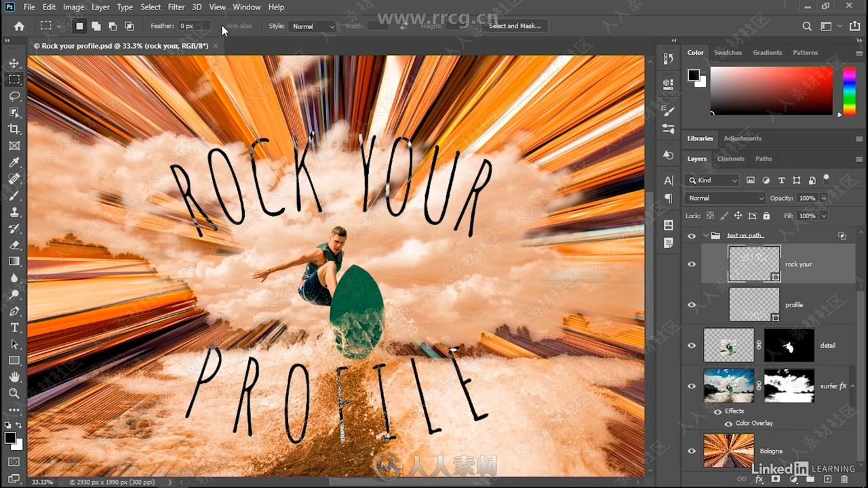Viewport: 868px width, 488px height.
Task: Select the Gradient tool
Action: [14, 261]
